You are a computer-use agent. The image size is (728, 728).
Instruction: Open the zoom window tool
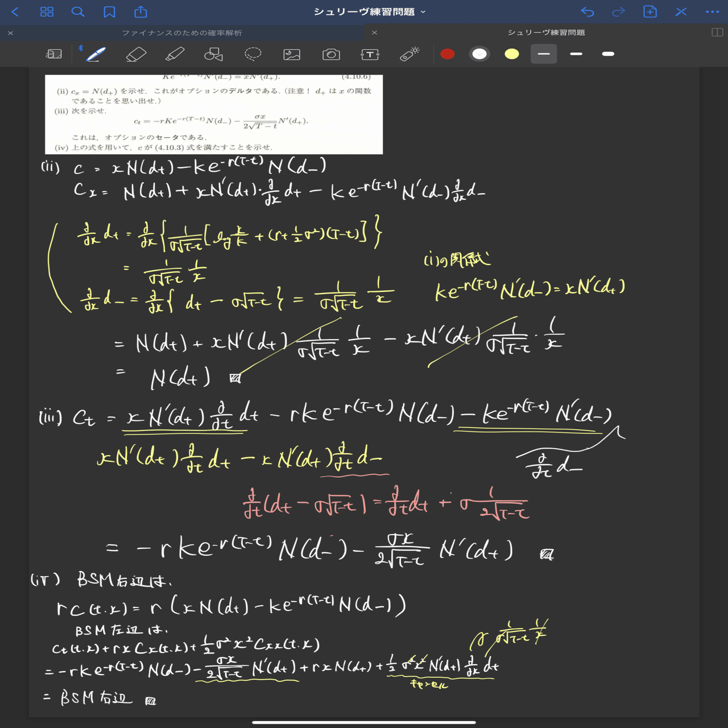point(54,54)
